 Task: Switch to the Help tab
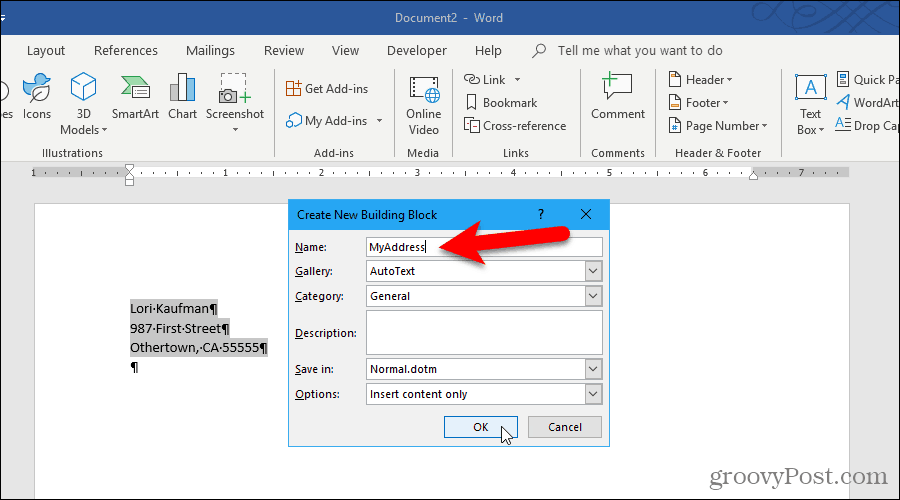[488, 51]
